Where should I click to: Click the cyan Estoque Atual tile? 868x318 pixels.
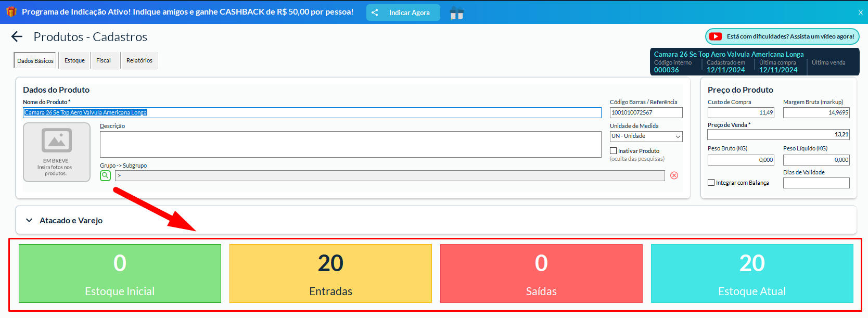click(x=751, y=273)
